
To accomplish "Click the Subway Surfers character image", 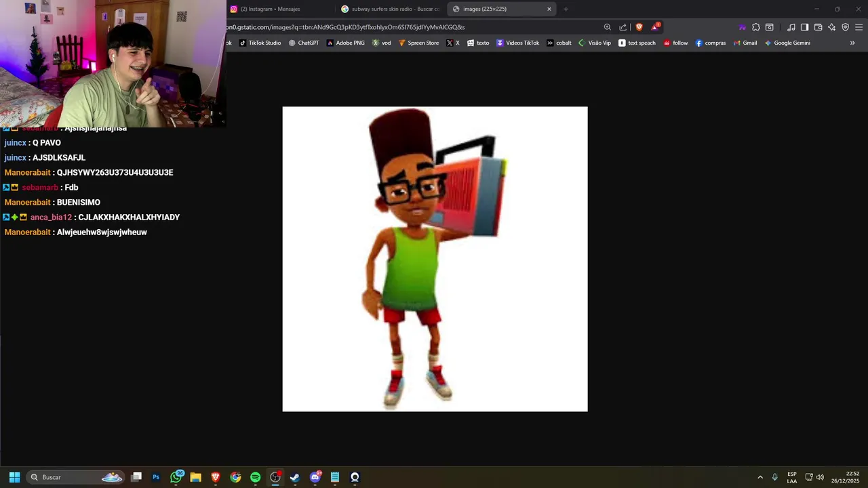I will pyautogui.click(x=435, y=259).
